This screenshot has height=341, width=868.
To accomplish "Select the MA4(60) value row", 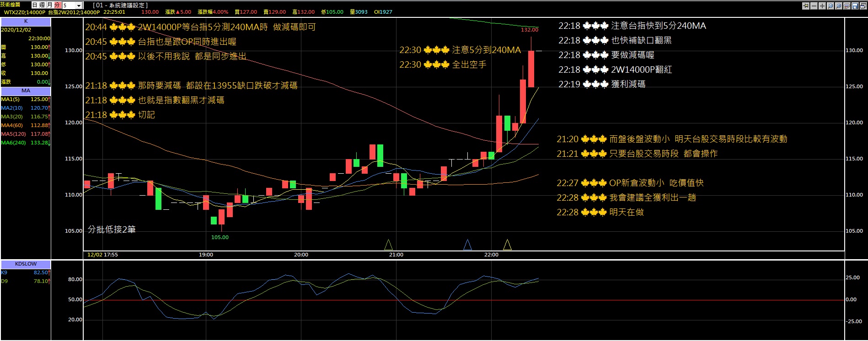I will [26, 125].
